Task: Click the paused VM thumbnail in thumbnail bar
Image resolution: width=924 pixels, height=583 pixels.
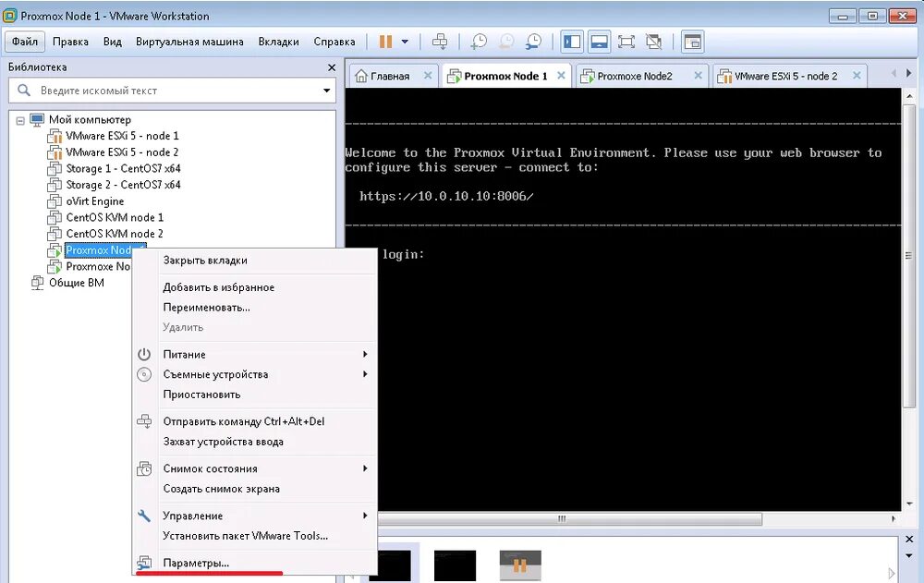Action: [519, 565]
